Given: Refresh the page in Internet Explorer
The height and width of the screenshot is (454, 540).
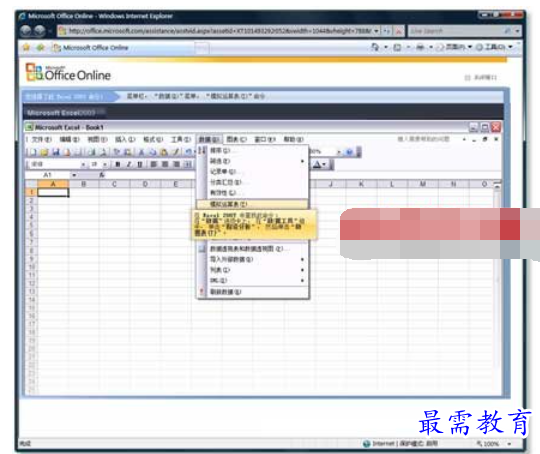Looking at the screenshot, I should point(387,31).
